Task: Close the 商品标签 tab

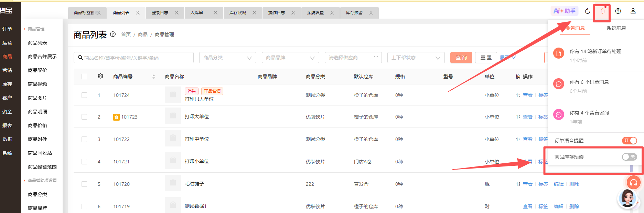Action: (99, 13)
